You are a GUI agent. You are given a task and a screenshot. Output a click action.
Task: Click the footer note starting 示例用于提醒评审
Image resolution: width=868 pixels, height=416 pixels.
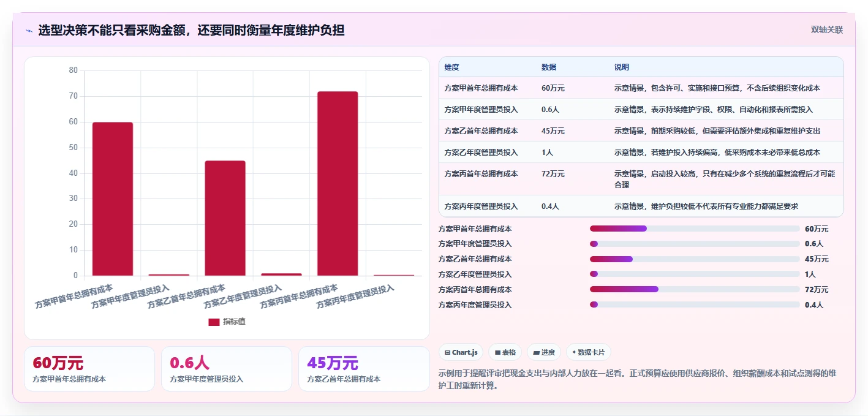638,379
